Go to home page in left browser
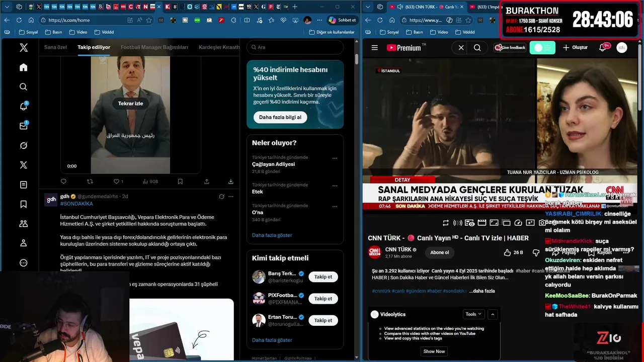This screenshot has width=644, height=362. (31, 20)
